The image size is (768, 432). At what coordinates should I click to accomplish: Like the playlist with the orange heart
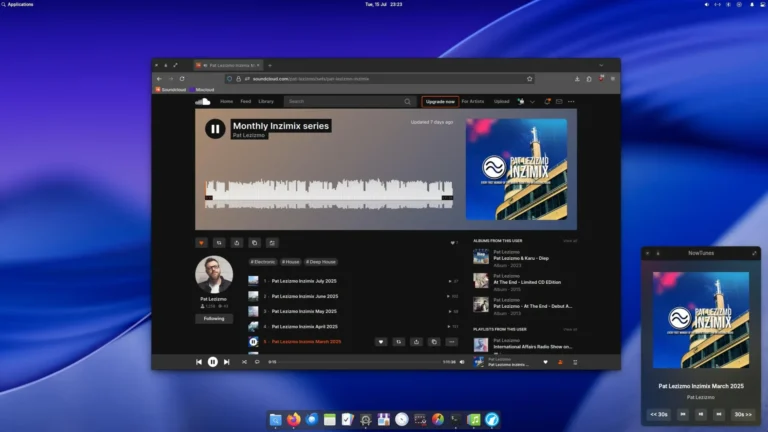[x=201, y=243]
